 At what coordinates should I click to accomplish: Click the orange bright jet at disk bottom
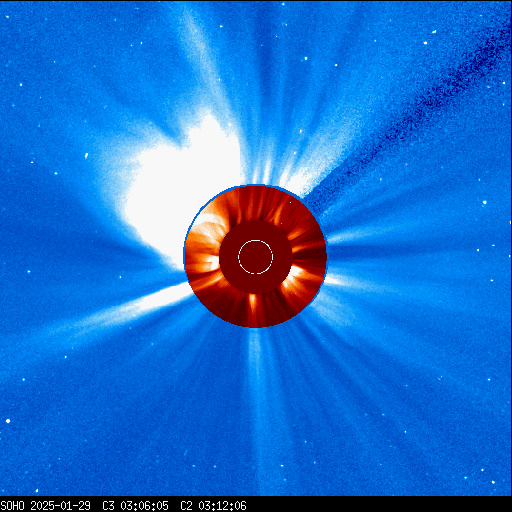click(253, 303)
